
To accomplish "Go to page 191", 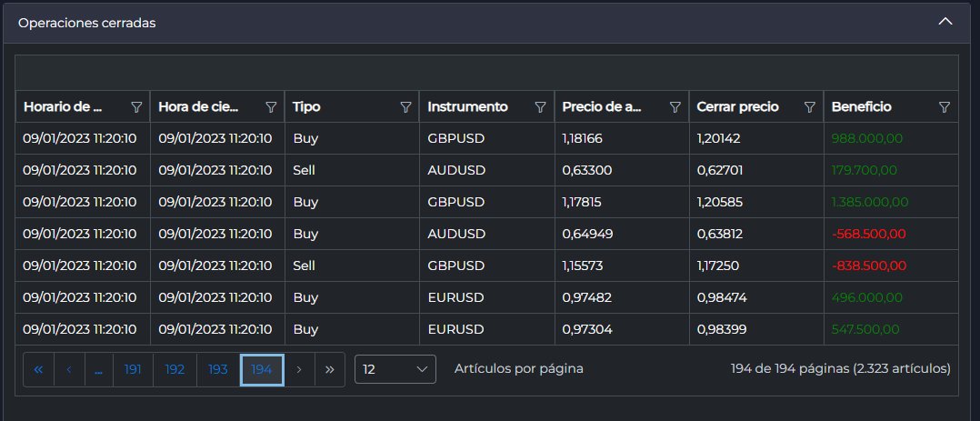I will tap(133, 370).
